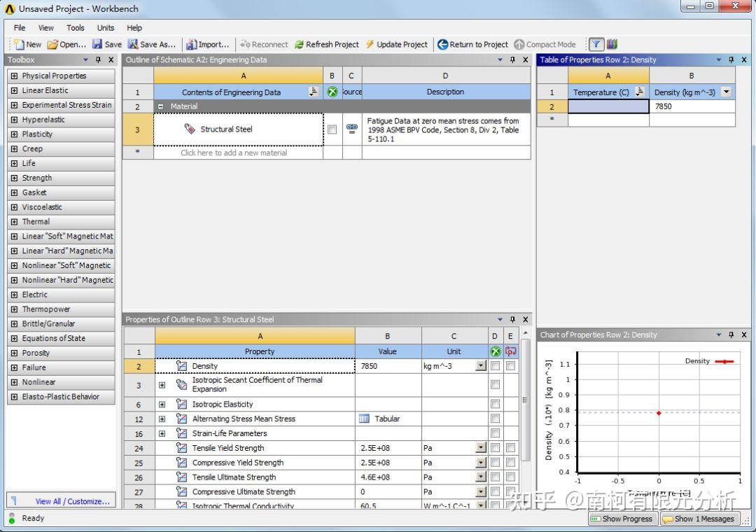Click the Refresh Project toolbar icon

[x=301, y=43]
